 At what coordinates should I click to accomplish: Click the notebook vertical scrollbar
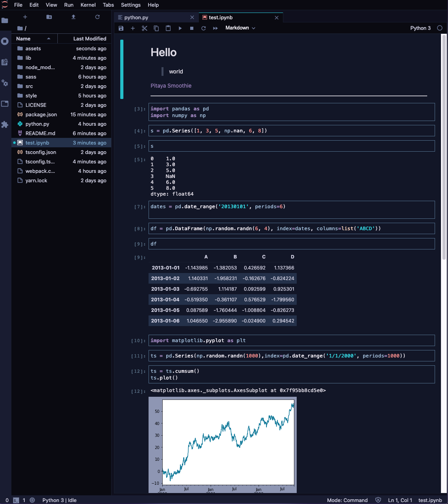pos(444,147)
